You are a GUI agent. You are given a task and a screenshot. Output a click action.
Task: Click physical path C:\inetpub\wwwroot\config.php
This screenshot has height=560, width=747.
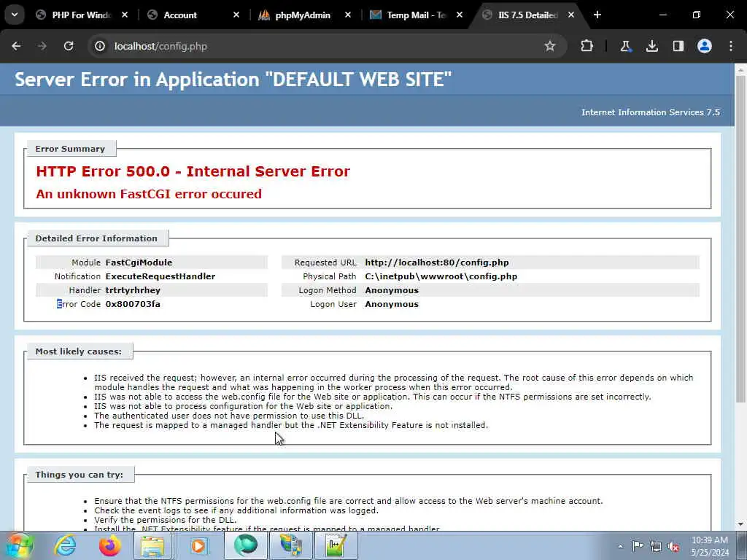click(441, 276)
